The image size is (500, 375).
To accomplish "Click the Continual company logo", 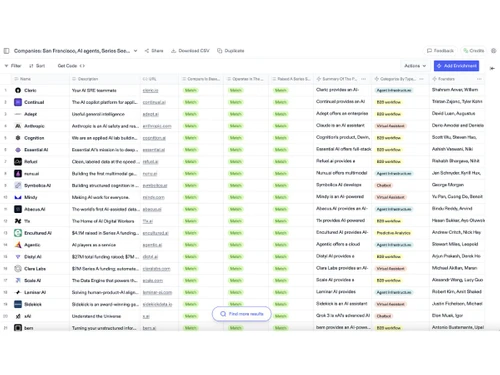I will point(18,102).
